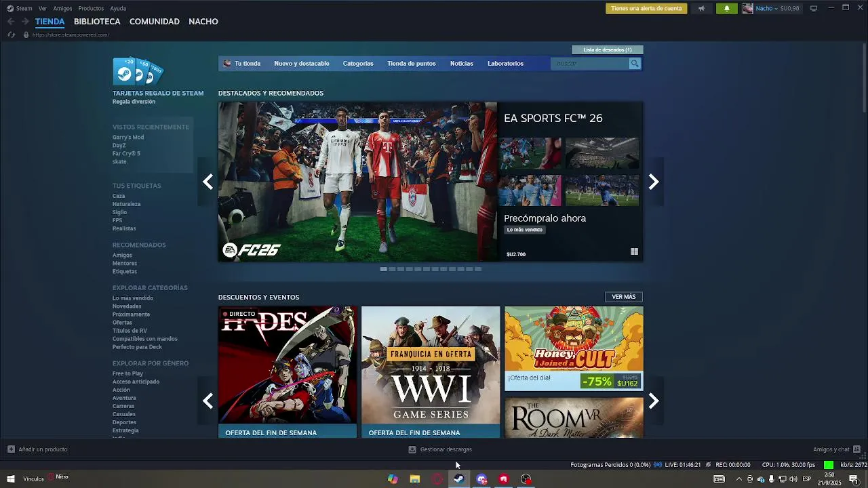Open Steam from the taskbar
This screenshot has width=868, height=488.
pyautogui.click(x=459, y=479)
